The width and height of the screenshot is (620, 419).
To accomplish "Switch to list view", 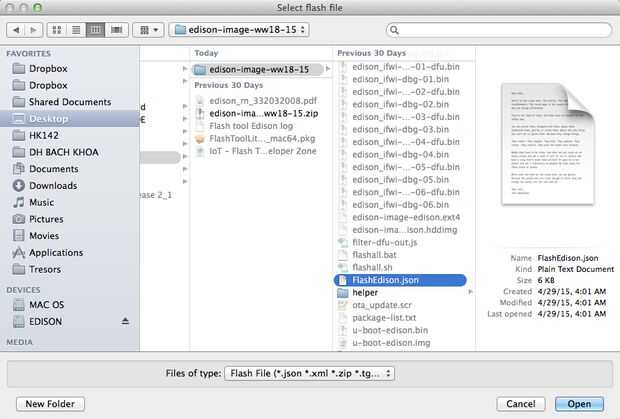I will click(76, 30).
